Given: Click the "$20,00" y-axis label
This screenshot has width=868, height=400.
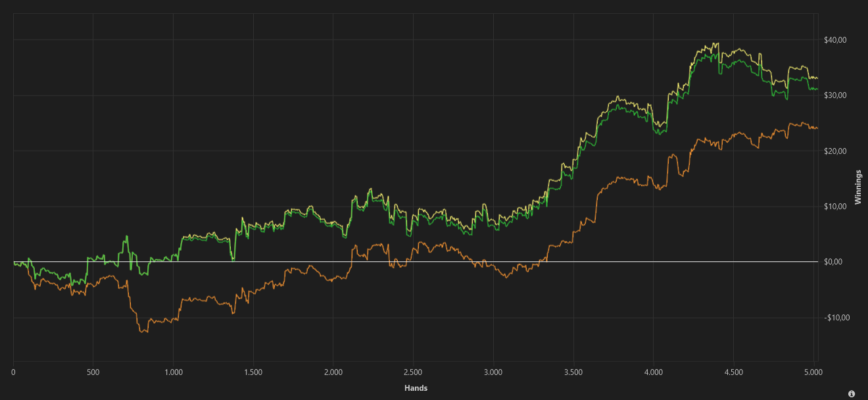Looking at the screenshot, I should [834, 151].
